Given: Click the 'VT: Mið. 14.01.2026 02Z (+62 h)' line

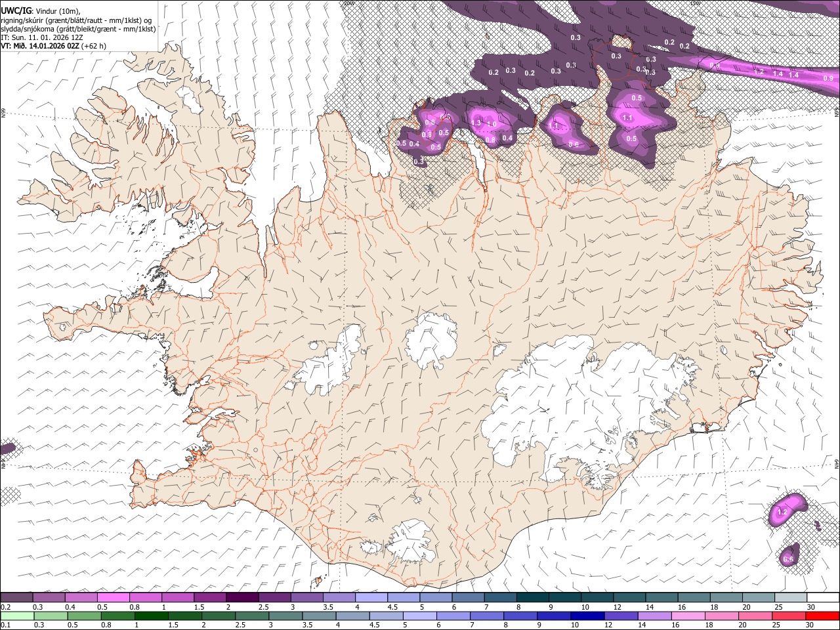Looking at the screenshot, I should point(53,46).
